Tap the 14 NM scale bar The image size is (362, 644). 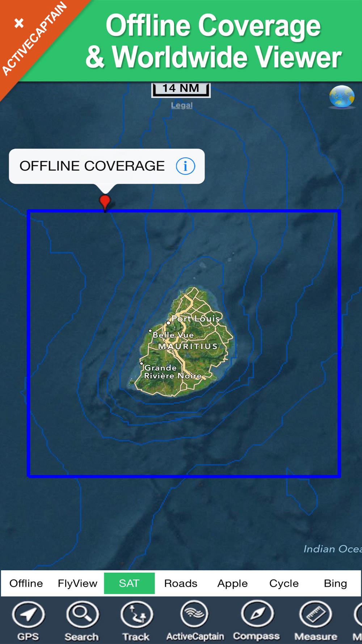(x=181, y=89)
